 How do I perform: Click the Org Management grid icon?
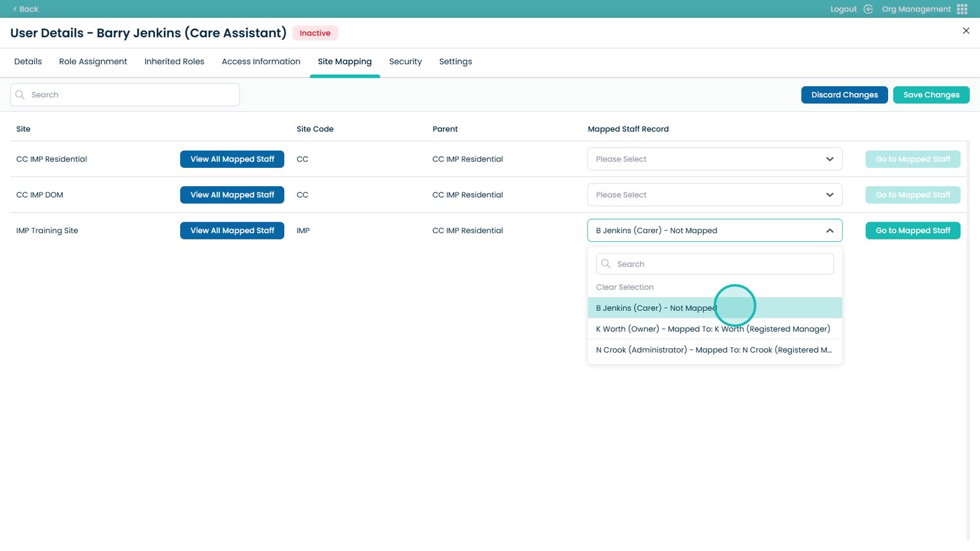click(962, 9)
